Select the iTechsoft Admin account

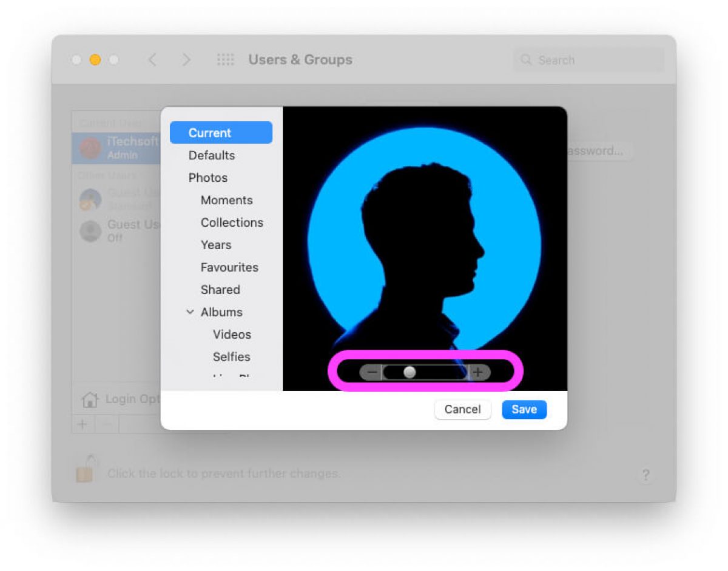point(121,145)
